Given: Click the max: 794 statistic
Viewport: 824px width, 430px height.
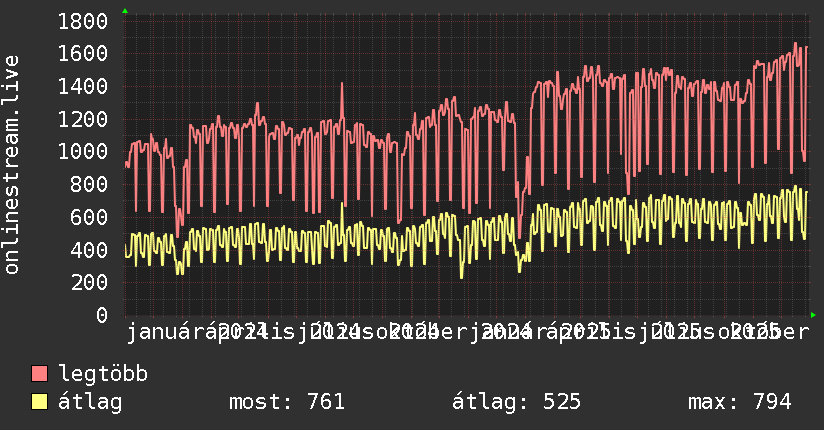Looking at the screenshot, I should (739, 402).
